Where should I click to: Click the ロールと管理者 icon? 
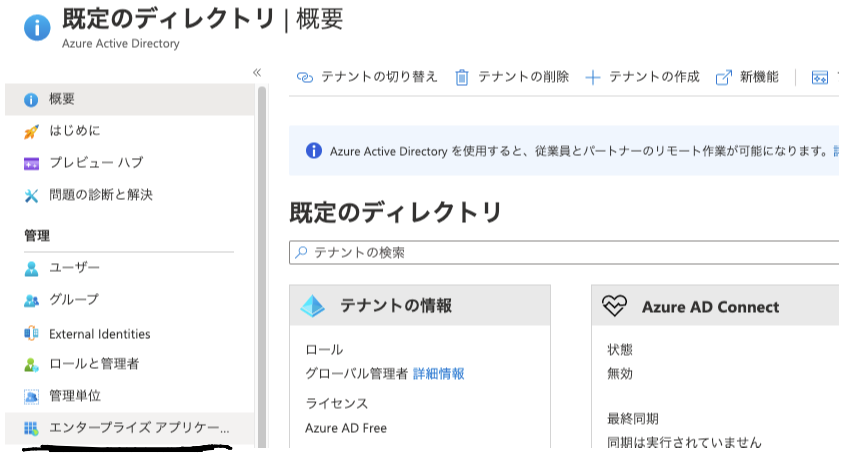point(31,365)
